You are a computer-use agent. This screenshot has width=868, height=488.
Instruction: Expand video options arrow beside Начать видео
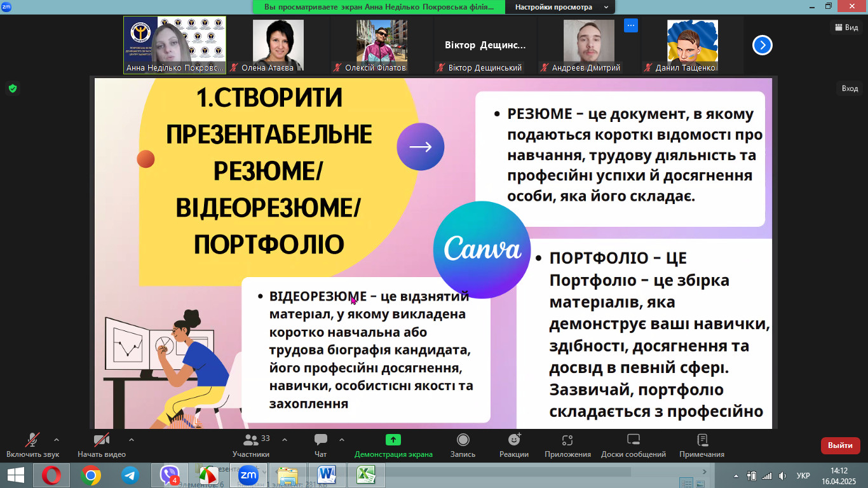[132, 440]
